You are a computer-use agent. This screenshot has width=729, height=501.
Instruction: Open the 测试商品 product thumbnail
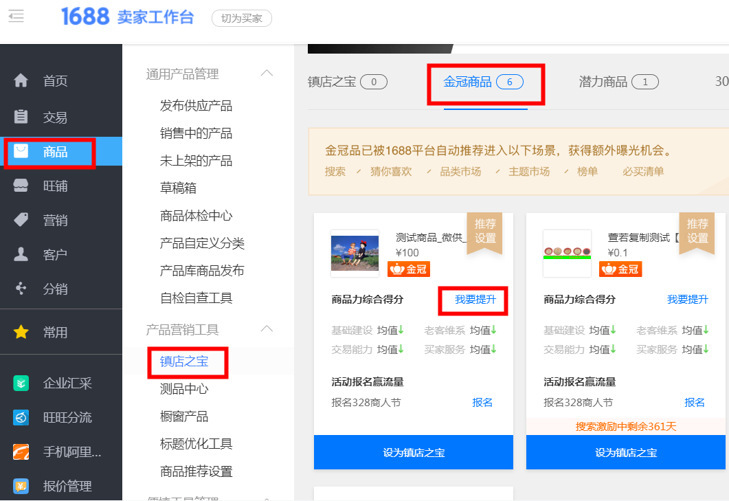point(355,253)
